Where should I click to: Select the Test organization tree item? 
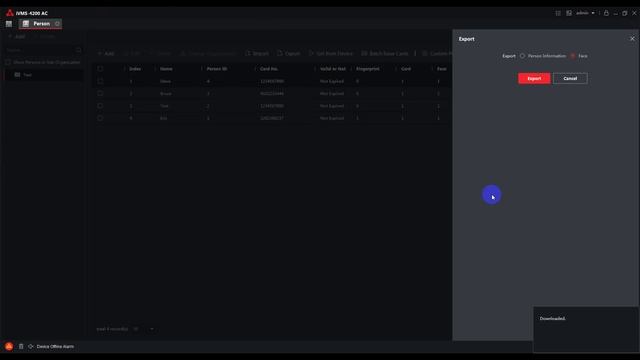coord(43,75)
